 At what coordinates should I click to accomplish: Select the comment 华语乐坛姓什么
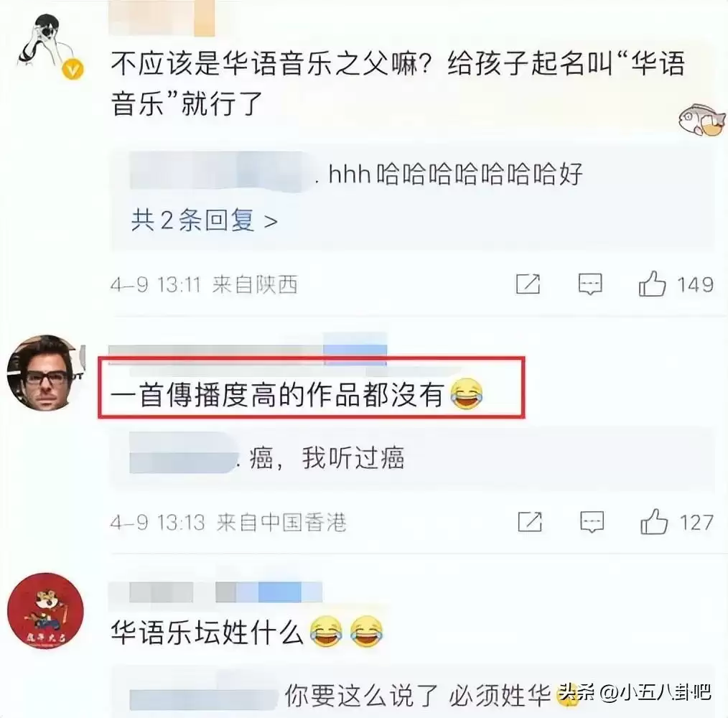[248, 633]
